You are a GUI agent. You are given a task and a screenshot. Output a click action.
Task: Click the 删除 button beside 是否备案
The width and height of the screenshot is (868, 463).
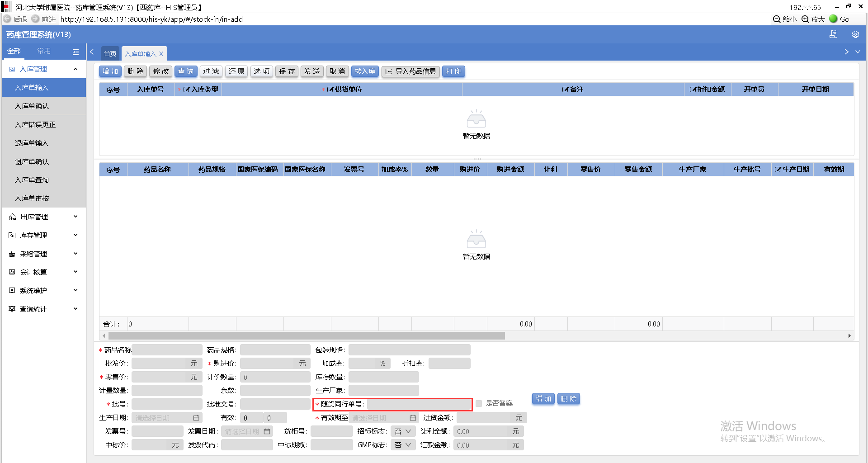(568, 399)
